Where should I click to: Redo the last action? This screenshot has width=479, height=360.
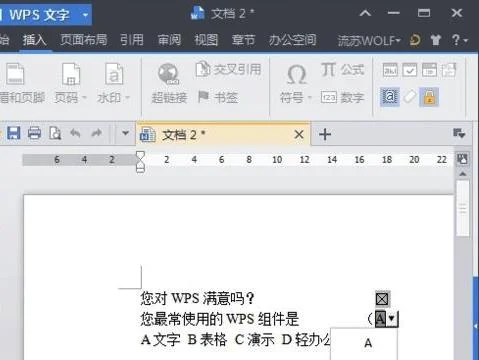[x=96, y=134]
